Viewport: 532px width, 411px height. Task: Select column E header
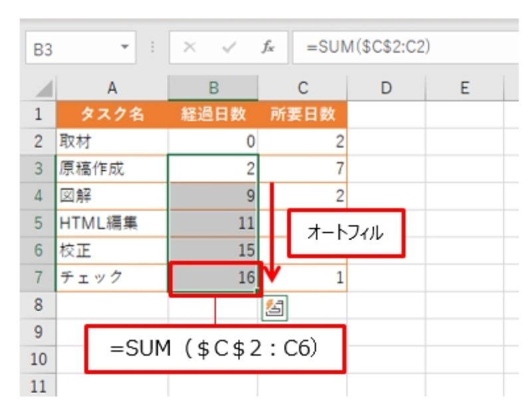click(464, 87)
